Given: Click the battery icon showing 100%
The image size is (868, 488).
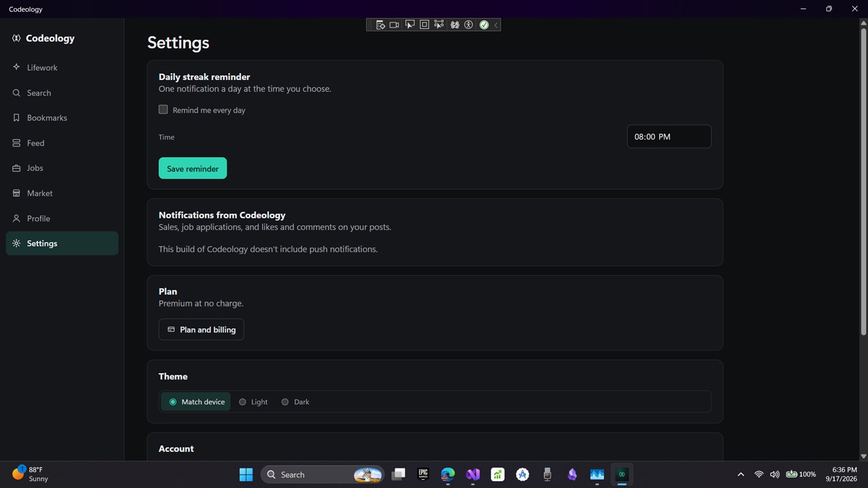Looking at the screenshot, I should pos(801,474).
